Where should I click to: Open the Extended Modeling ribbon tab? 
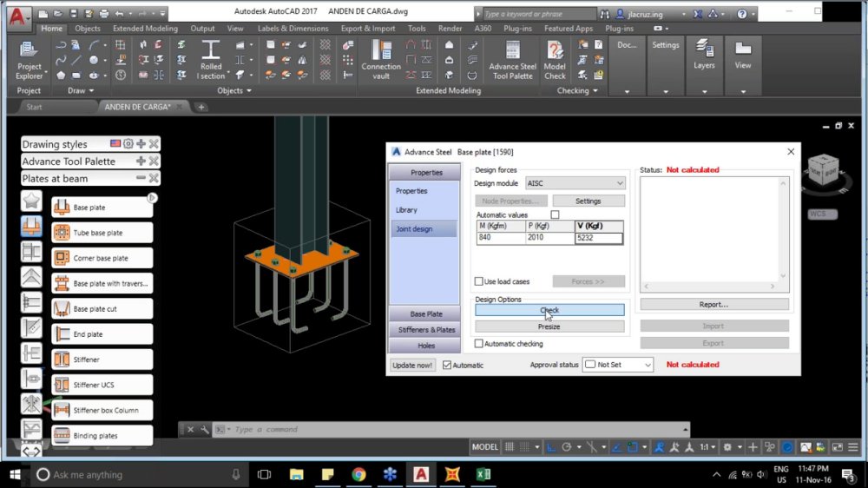[145, 29]
